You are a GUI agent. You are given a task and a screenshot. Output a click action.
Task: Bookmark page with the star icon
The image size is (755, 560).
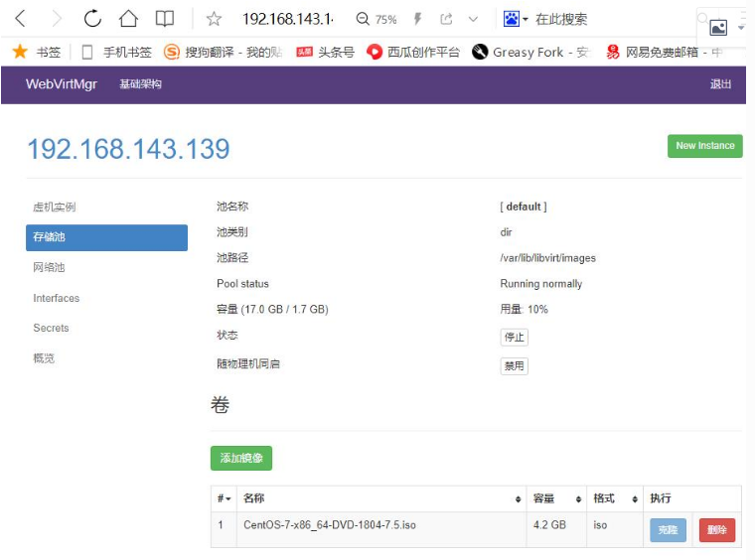point(214,19)
